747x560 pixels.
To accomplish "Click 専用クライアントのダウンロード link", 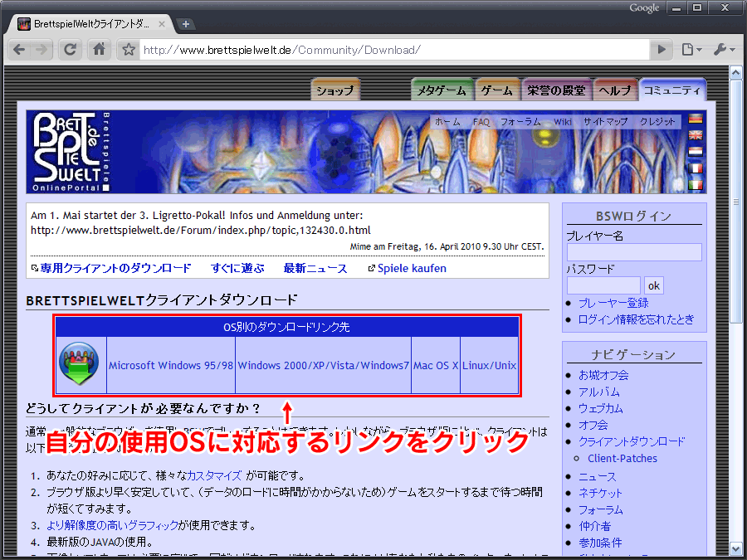I will (x=115, y=268).
